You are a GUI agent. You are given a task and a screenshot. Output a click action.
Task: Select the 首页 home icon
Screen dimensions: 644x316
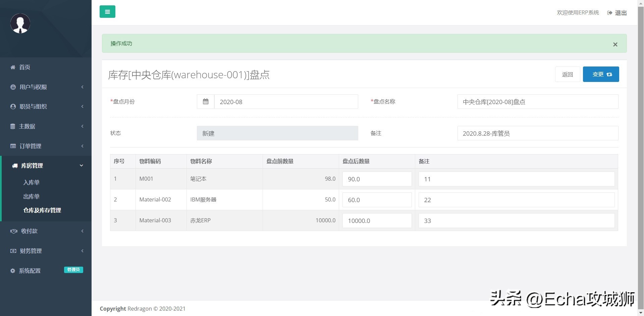point(13,67)
